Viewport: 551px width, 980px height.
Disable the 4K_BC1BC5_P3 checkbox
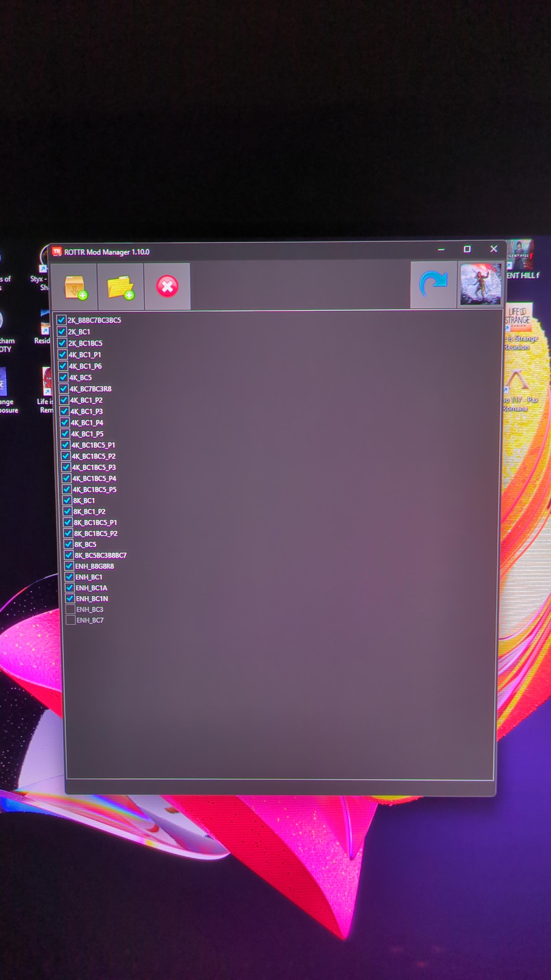pyautogui.click(x=67, y=467)
